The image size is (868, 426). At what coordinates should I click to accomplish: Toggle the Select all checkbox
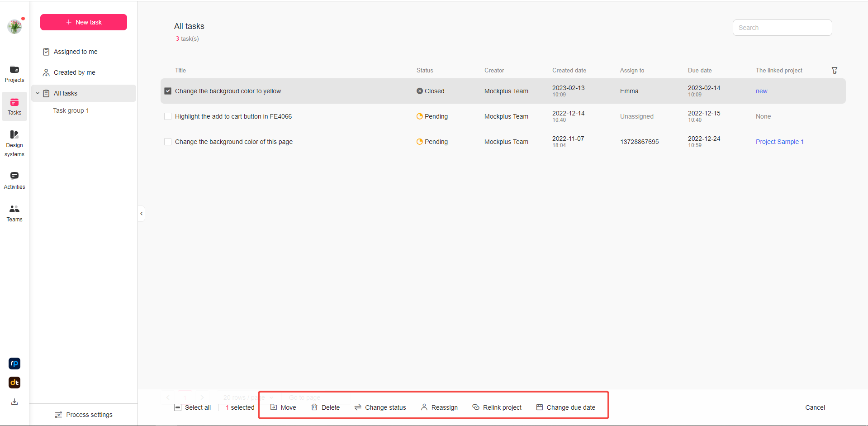(x=178, y=407)
